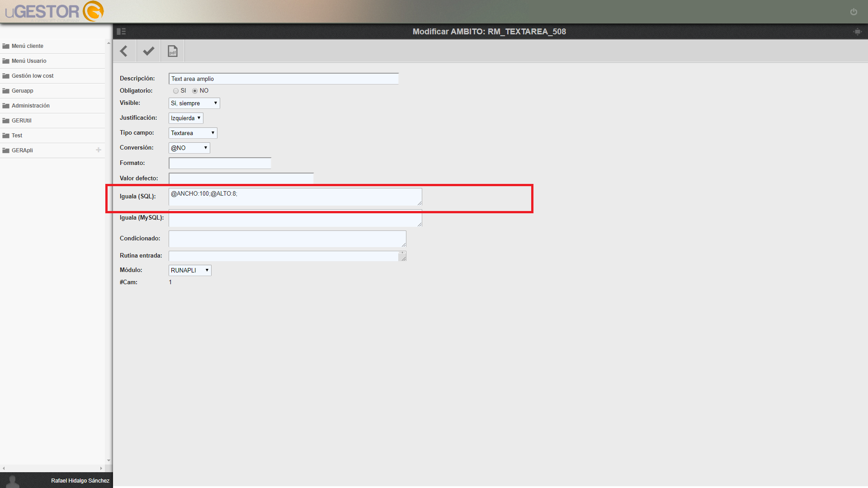
Task: Open the Módulo dropdown
Action: click(190, 270)
